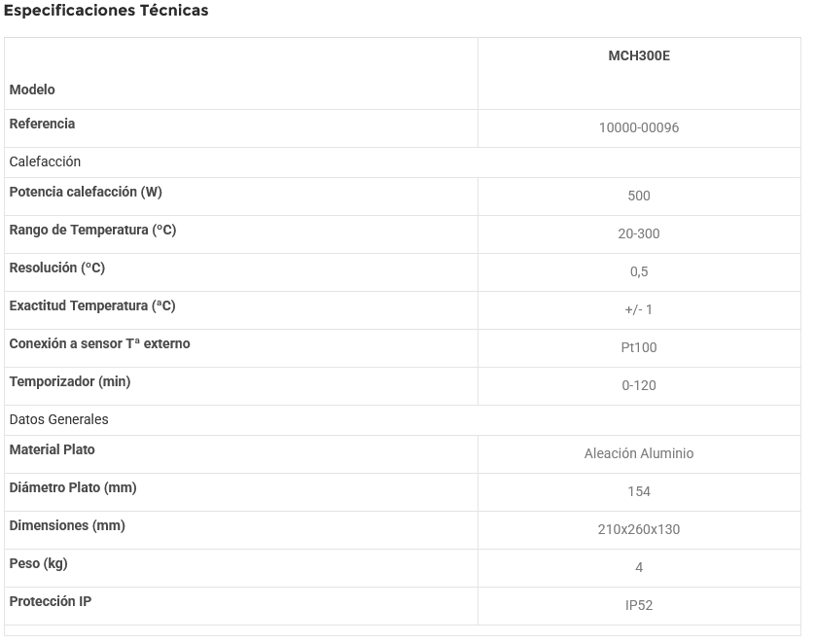Click the "Modelo" row label
Screen dimensions: 816x644
[x=32, y=89]
